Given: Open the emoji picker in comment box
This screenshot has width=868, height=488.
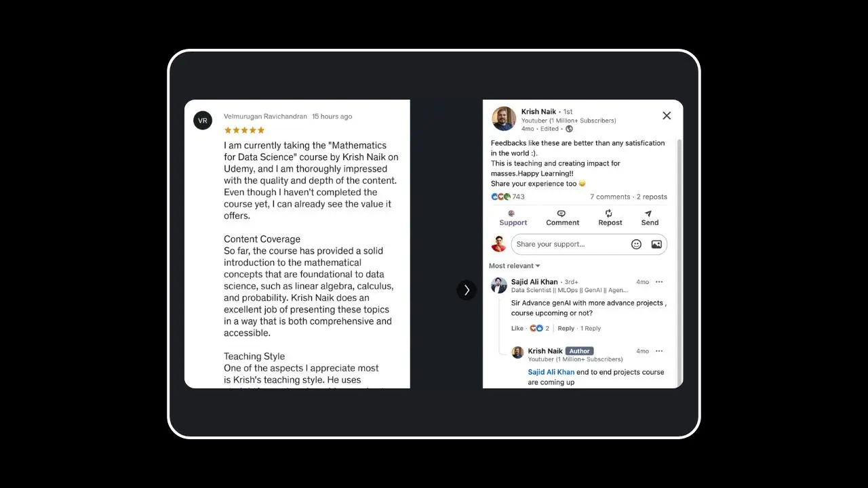Looking at the screenshot, I should point(636,244).
